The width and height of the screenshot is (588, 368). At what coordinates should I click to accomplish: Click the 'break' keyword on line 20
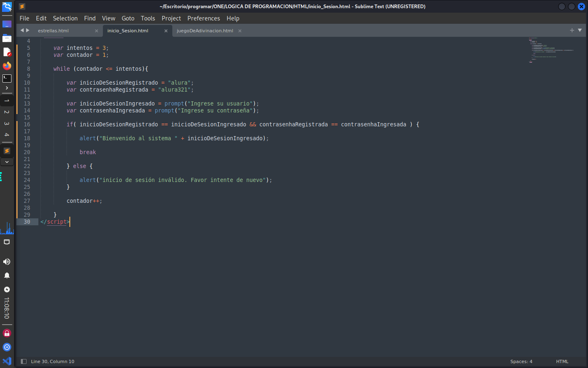click(88, 152)
